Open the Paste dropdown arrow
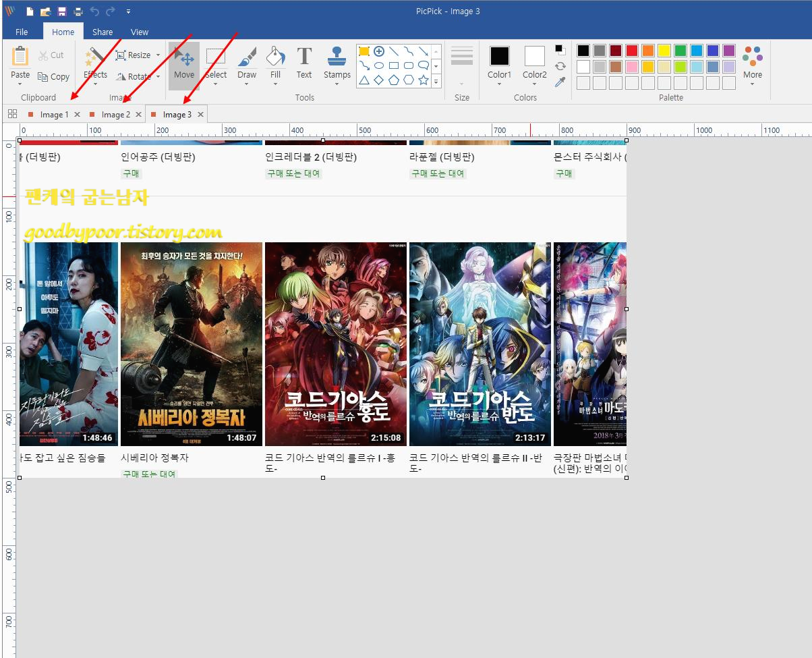Image resolution: width=812 pixels, height=658 pixels. coord(20,84)
